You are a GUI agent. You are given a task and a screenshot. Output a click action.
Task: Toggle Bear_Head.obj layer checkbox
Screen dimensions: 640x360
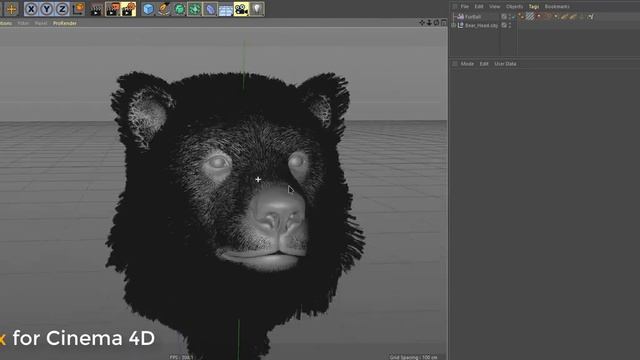tap(504, 25)
